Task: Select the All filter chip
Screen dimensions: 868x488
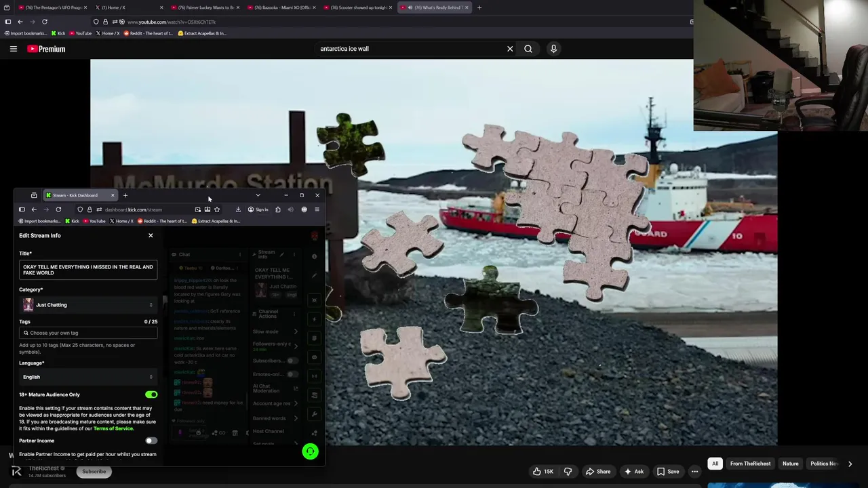Action: pos(715,464)
